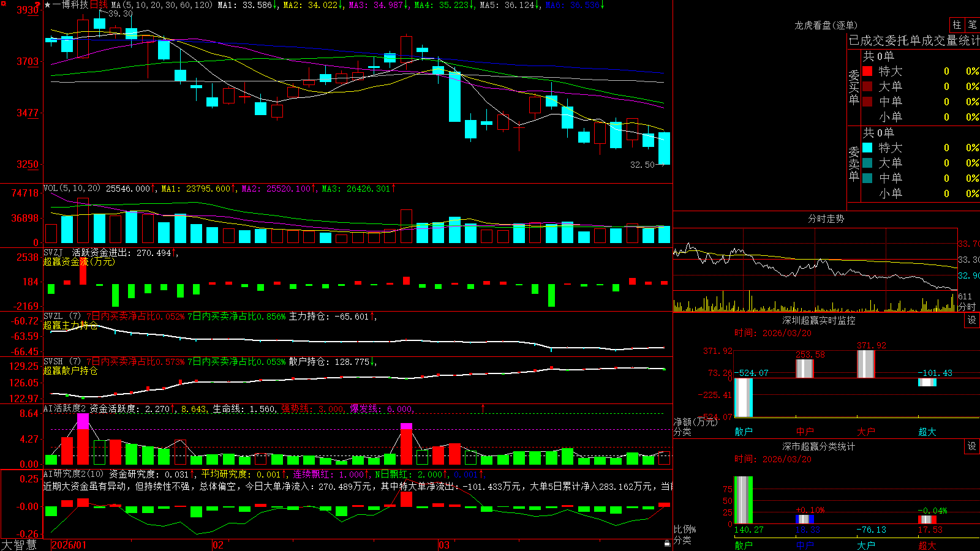Click the 大智慧 logo at bottom-left

19,544
